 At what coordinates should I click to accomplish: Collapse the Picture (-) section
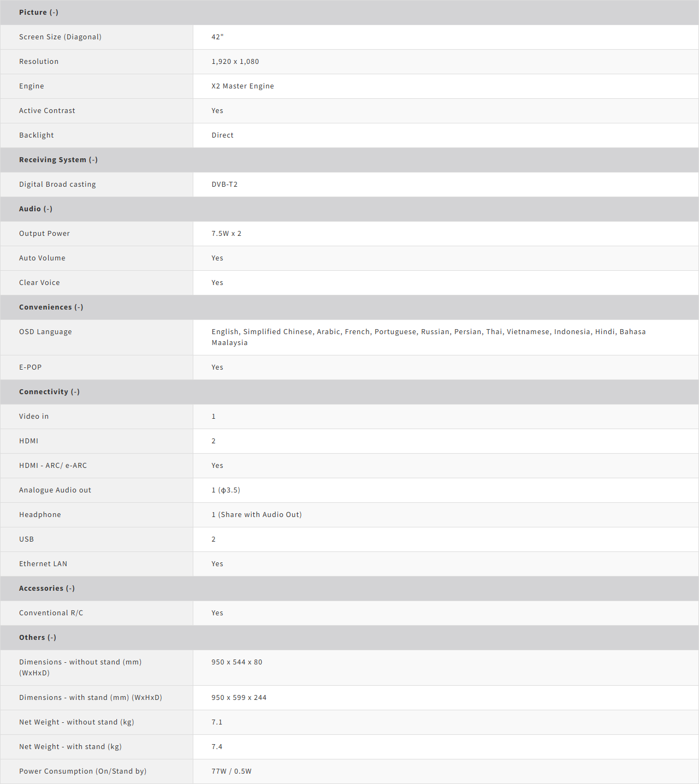point(39,13)
